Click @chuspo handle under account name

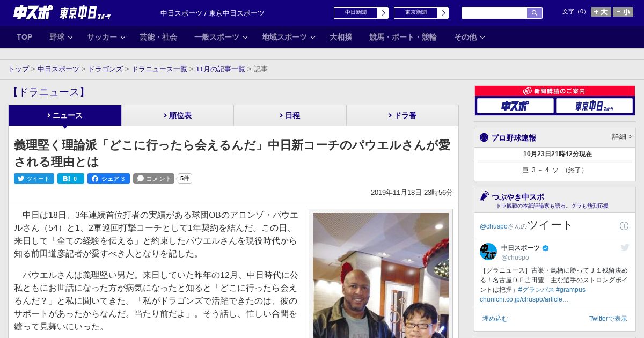(515, 258)
